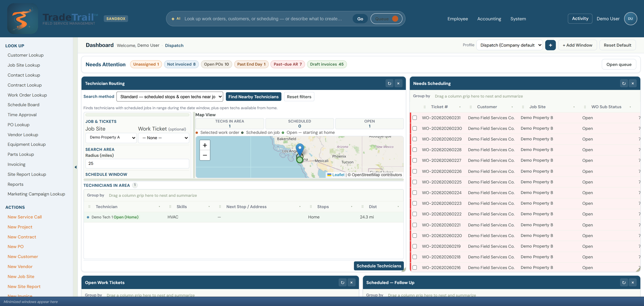Open the Ticket # column filter menu
The image size is (644, 306).
(x=460, y=107)
